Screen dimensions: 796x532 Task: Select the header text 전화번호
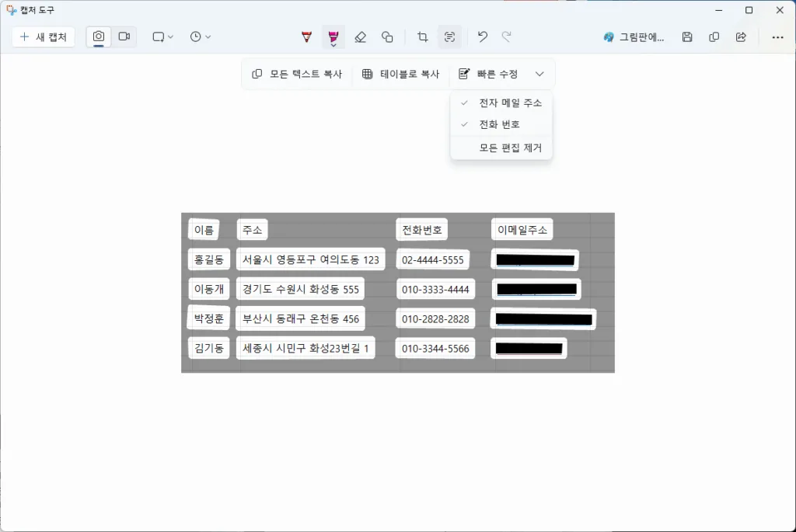click(x=422, y=230)
